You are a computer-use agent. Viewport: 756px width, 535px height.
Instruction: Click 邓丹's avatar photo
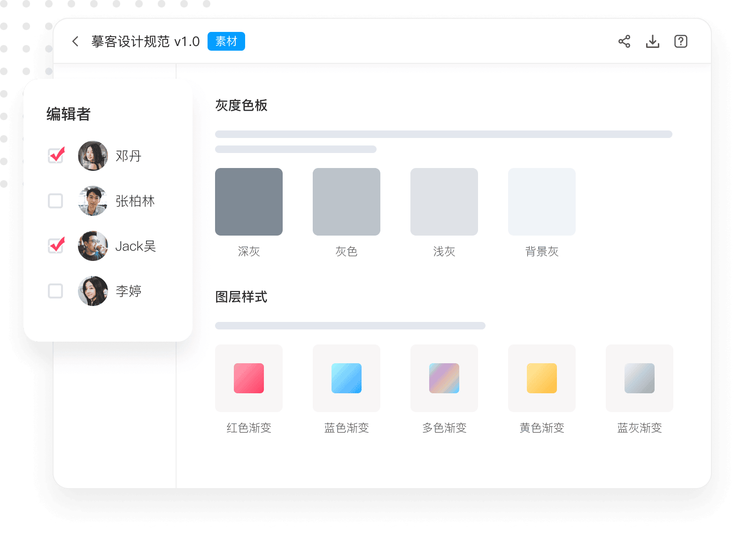click(93, 156)
